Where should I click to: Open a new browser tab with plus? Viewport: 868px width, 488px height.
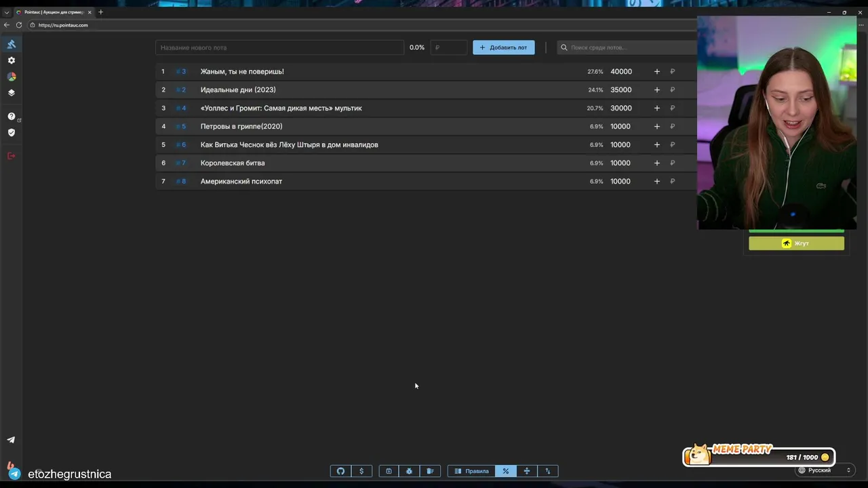coord(100,12)
